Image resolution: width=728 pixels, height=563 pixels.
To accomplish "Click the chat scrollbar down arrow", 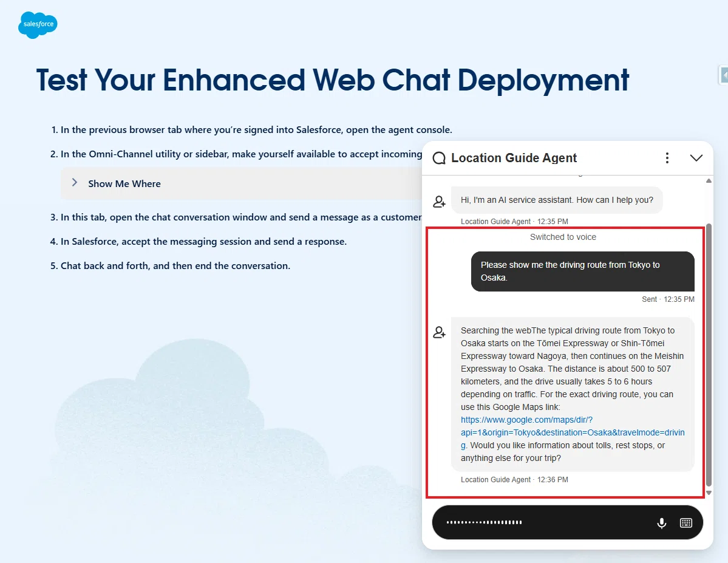I will [709, 493].
